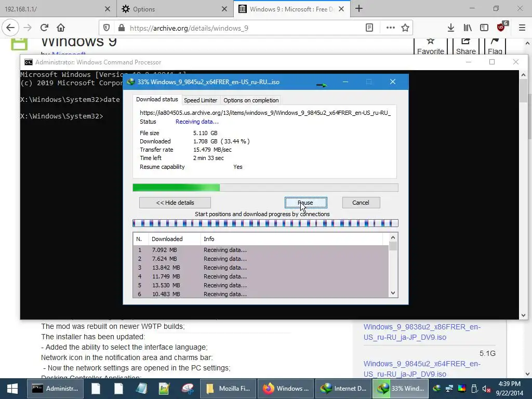Switch to the 192.168.1.1 tab
The width and height of the screenshot is (532, 399).
point(51,9)
